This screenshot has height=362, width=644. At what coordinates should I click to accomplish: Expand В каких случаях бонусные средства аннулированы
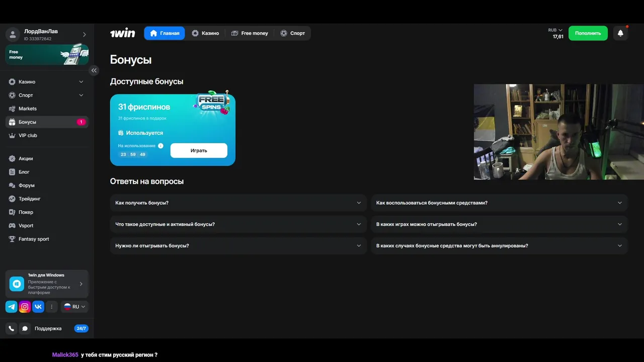pyautogui.click(x=500, y=246)
